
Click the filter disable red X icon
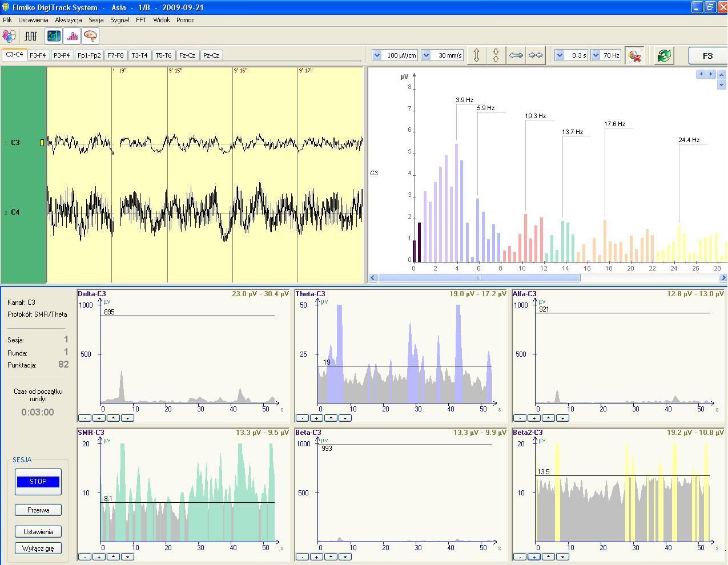(x=634, y=55)
